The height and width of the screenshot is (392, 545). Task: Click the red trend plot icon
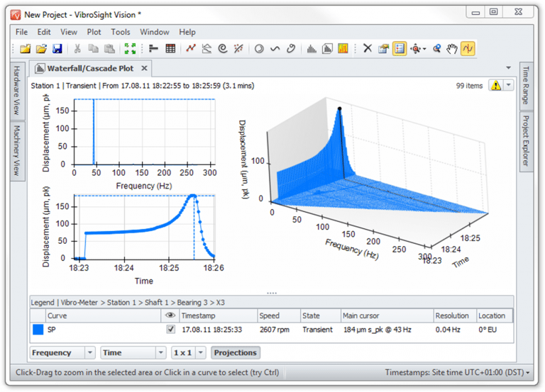pyautogui.click(x=191, y=49)
